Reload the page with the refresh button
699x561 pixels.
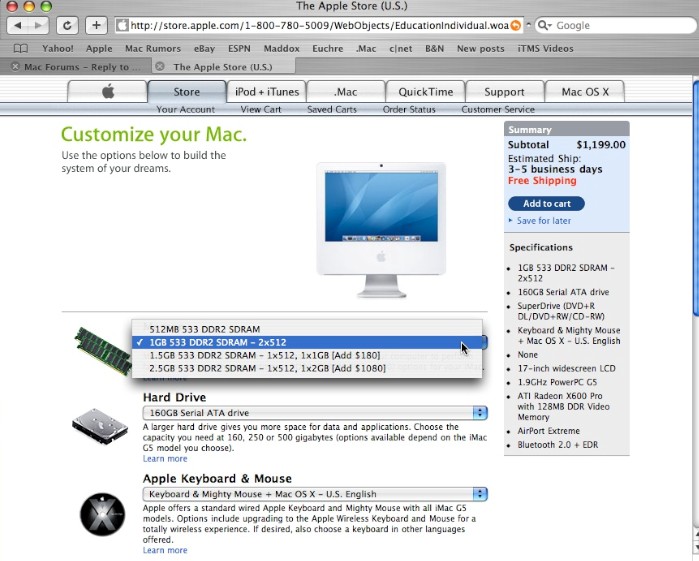point(67,25)
